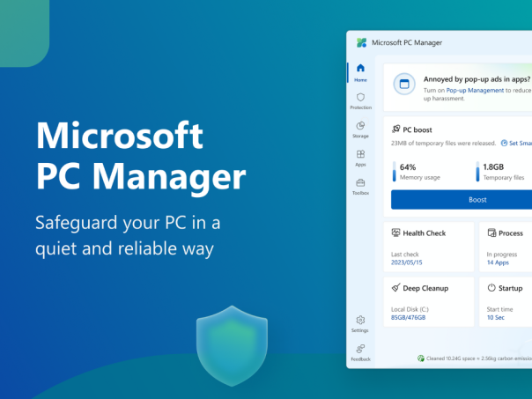
Task: Click the PC boost rocket icon
Action: (x=396, y=129)
